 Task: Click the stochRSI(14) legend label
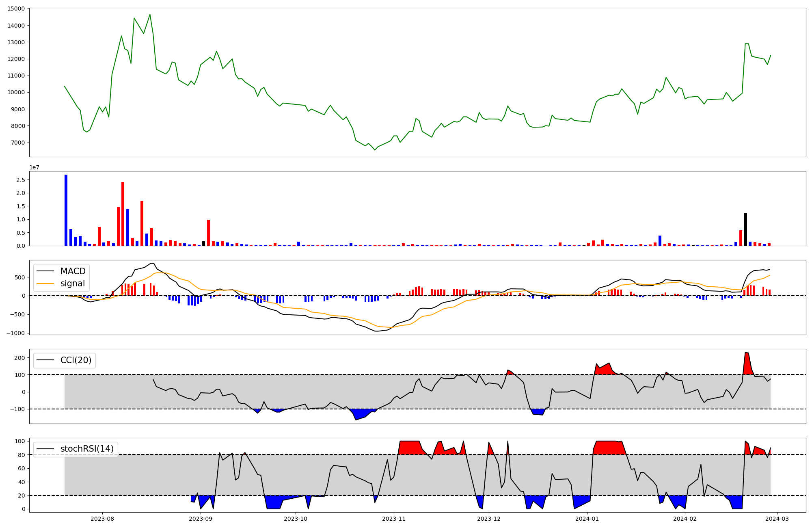point(87,449)
